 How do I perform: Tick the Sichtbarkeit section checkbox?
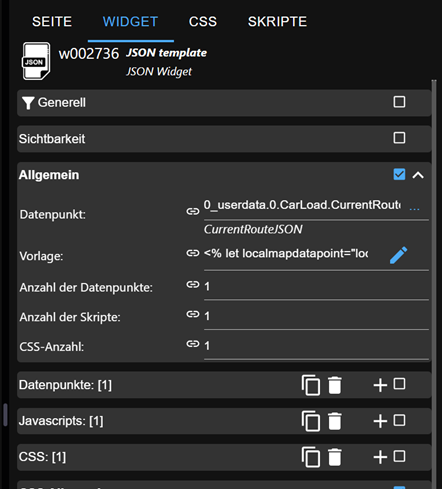(399, 138)
